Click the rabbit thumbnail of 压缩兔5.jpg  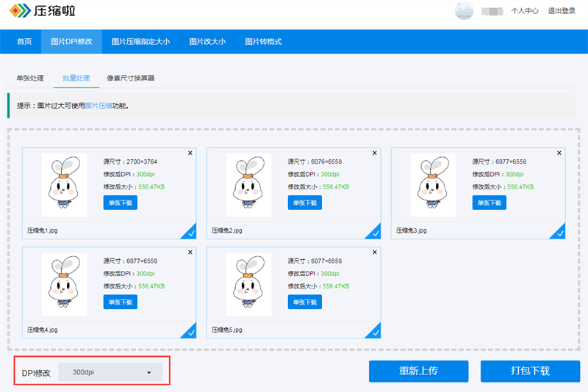click(x=248, y=284)
